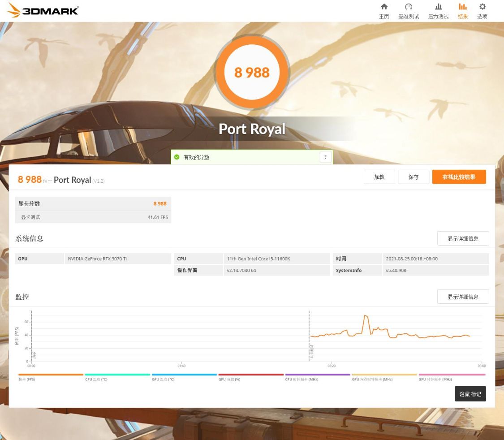Click the 系统信息 section heading
Screen dimensions: 504x440
pos(29,238)
